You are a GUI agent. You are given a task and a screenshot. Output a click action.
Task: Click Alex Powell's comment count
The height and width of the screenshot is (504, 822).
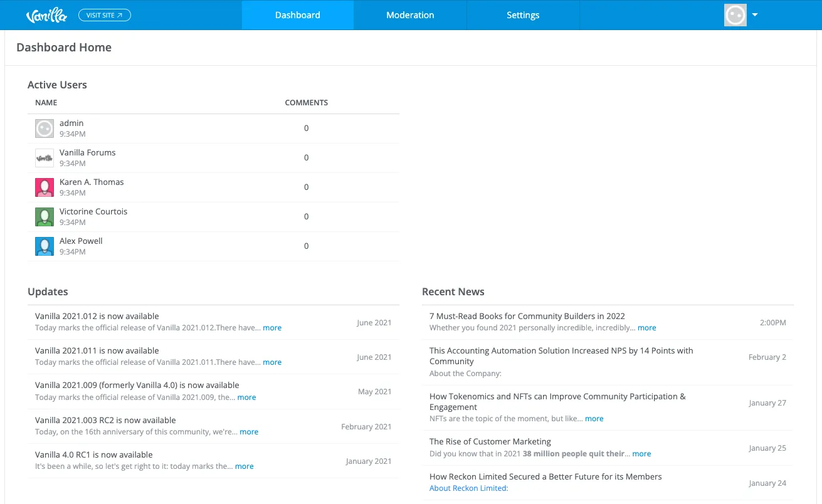[307, 246]
